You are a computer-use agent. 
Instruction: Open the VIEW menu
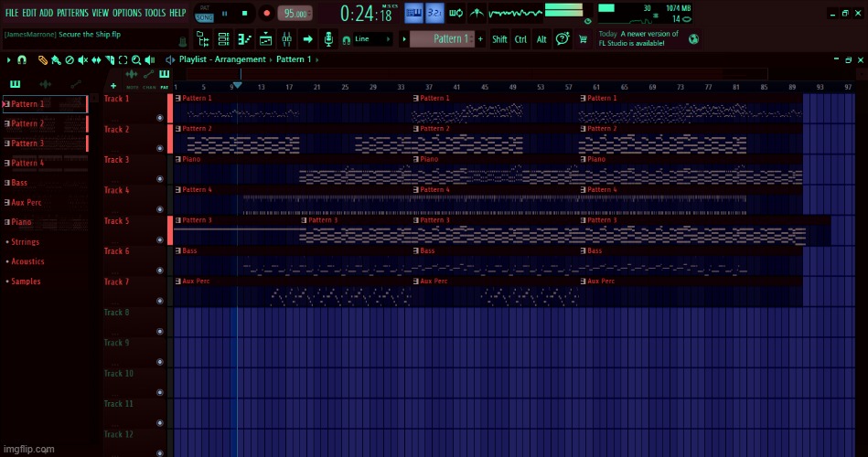click(x=101, y=13)
